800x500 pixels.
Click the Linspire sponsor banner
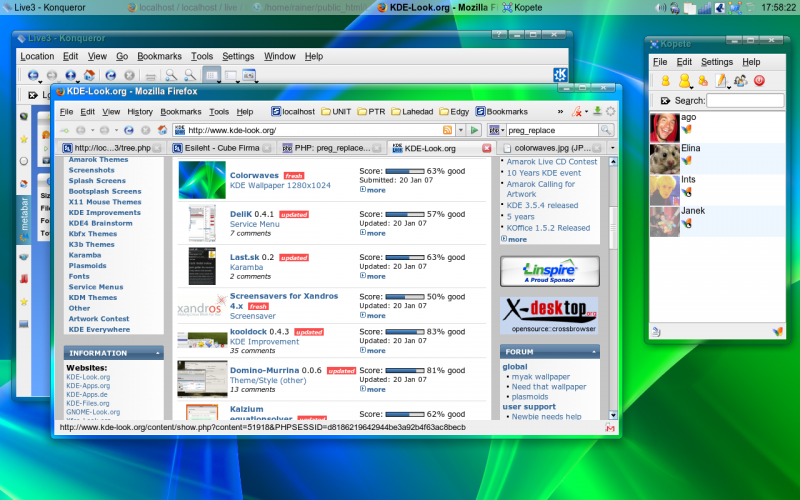[549, 271]
